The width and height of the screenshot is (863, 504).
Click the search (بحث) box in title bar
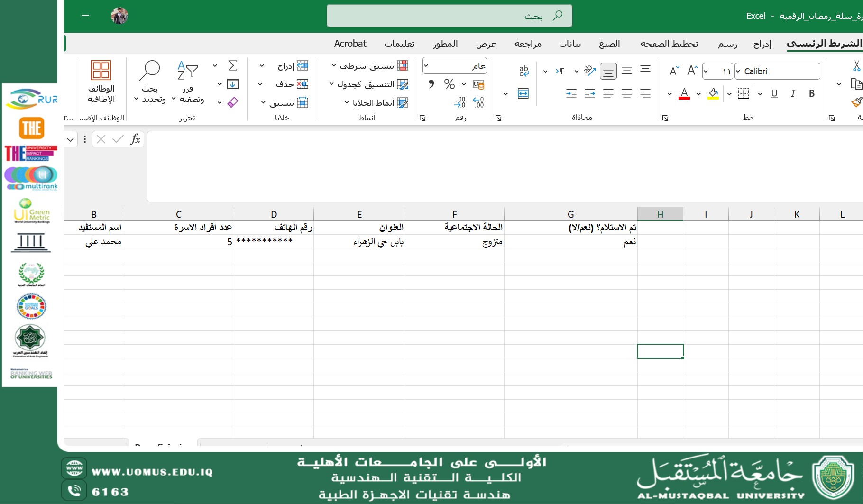pyautogui.click(x=449, y=16)
